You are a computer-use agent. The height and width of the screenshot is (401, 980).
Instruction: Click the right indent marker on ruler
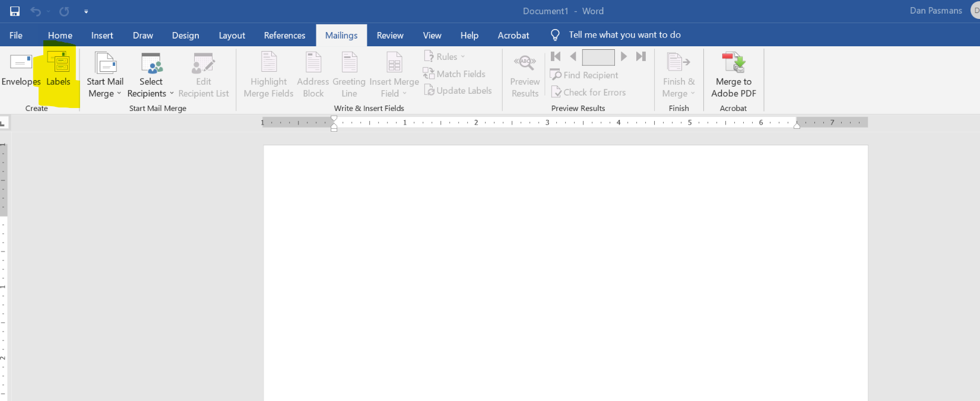[x=797, y=125]
